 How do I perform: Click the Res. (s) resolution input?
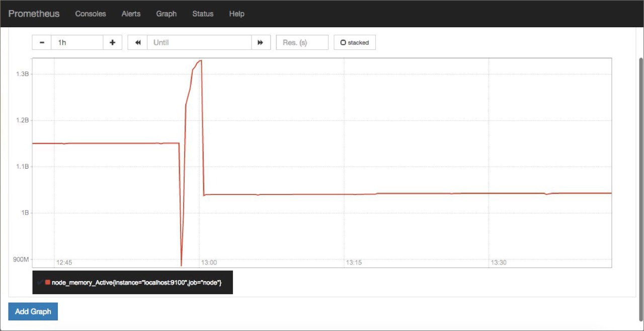coord(302,42)
